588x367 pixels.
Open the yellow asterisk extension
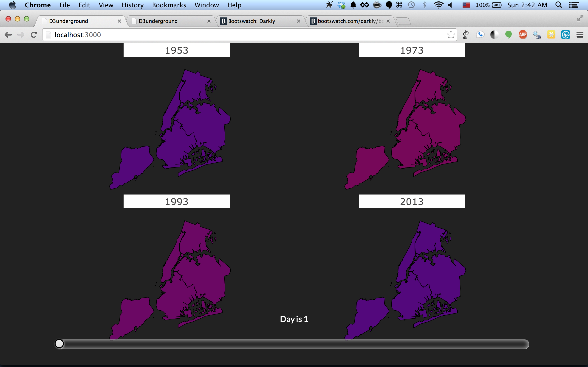(551, 35)
